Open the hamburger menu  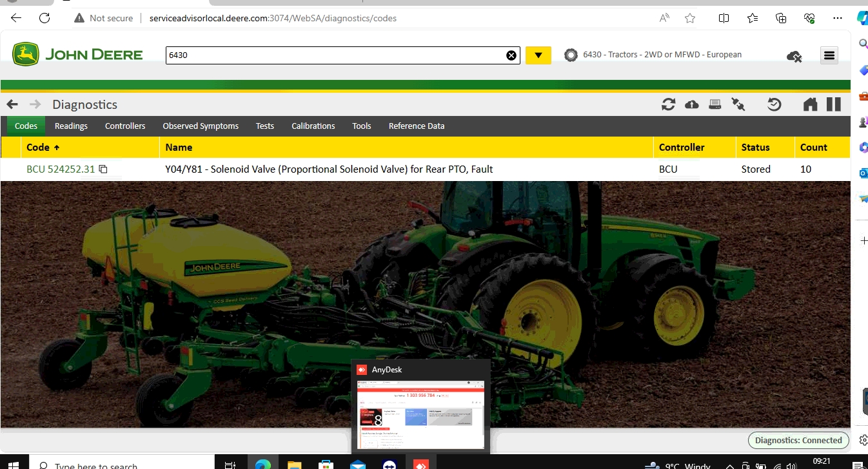(829, 55)
